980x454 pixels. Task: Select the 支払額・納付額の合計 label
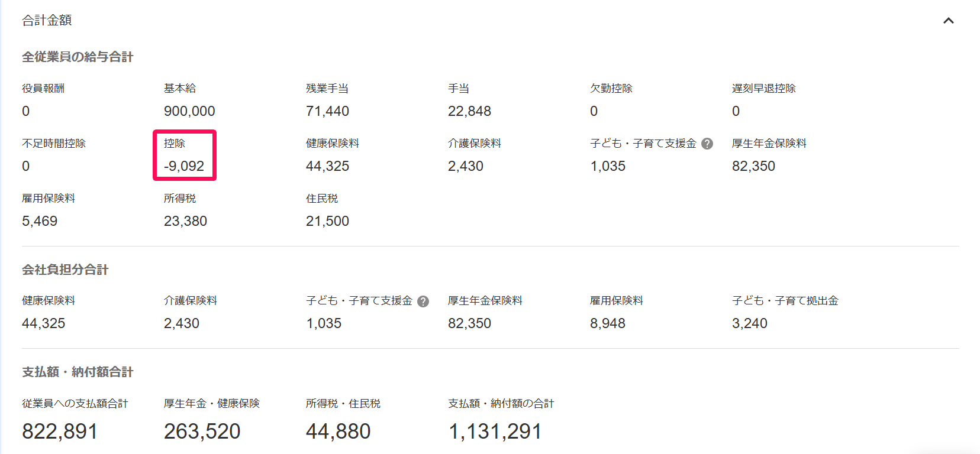[x=501, y=403]
